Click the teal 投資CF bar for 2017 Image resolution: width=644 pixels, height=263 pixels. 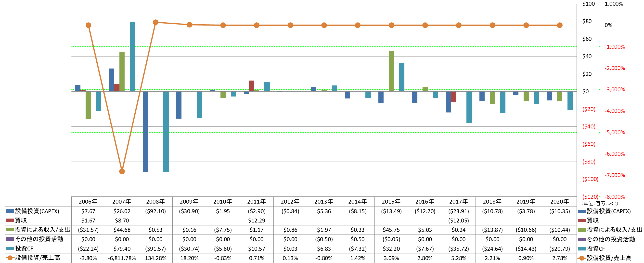[469, 107]
